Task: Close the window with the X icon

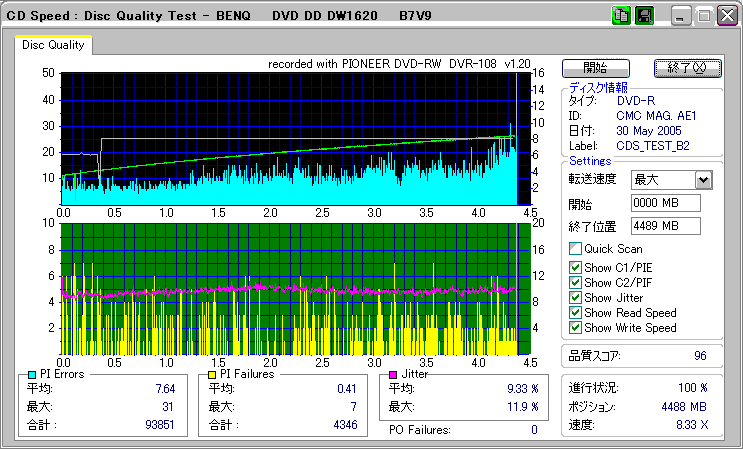Action: pyautogui.click(x=725, y=16)
